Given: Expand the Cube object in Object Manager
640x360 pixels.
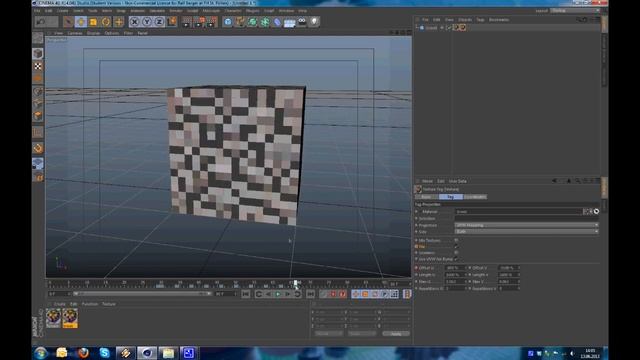Looking at the screenshot, I should click(417, 28).
